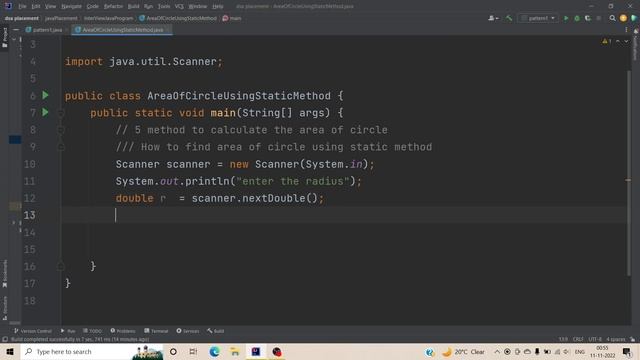Start Debug with the bug icon

(x=577, y=18)
